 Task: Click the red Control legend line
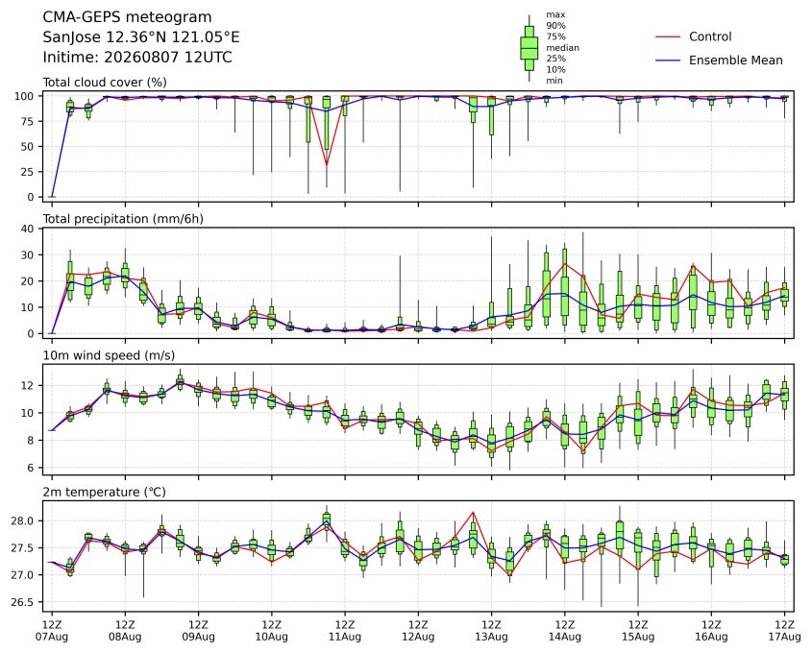click(x=668, y=37)
